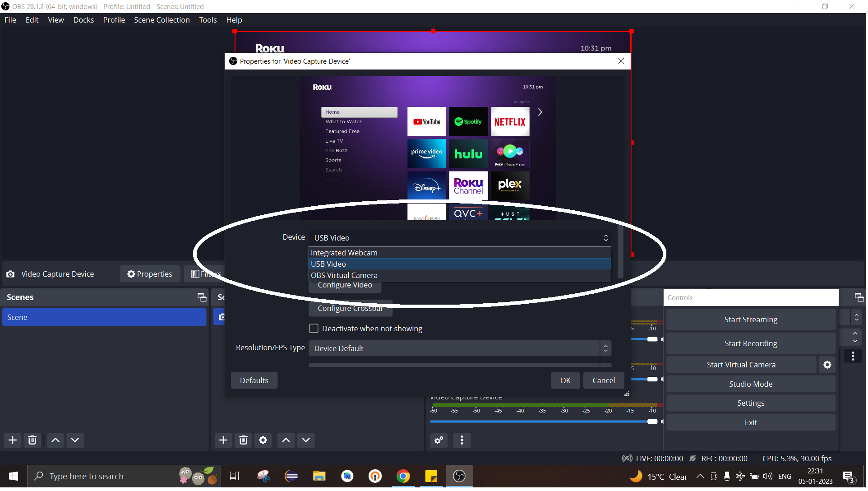Screen dimensions: 868x491
Task: Pop out the Scenes dock icon
Action: pos(202,298)
